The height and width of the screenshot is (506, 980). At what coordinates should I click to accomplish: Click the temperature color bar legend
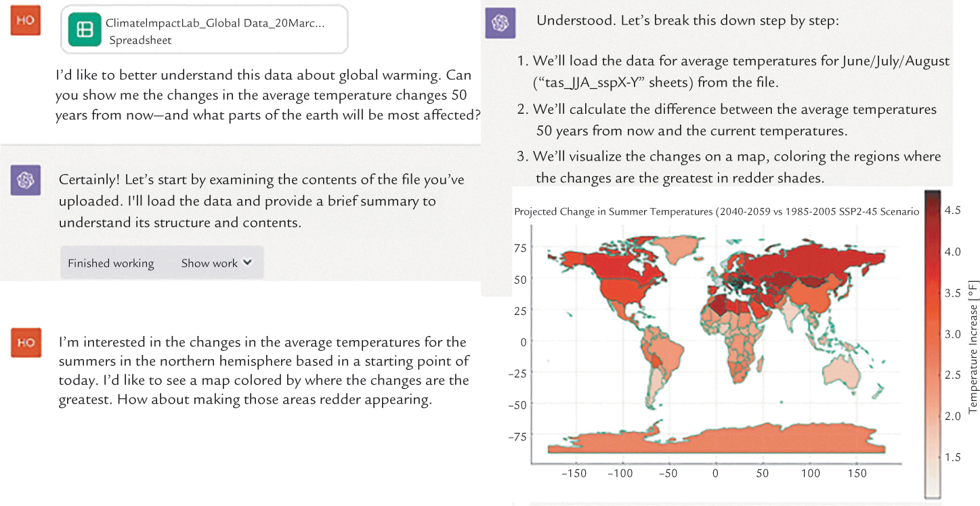pos(932,345)
